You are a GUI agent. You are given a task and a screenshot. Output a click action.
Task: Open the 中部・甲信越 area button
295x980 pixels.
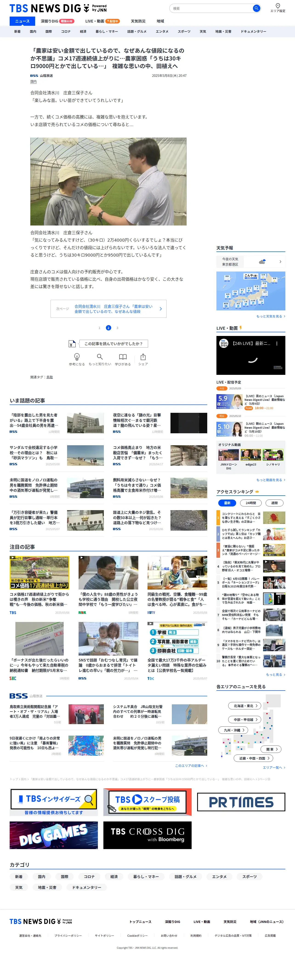244,719
